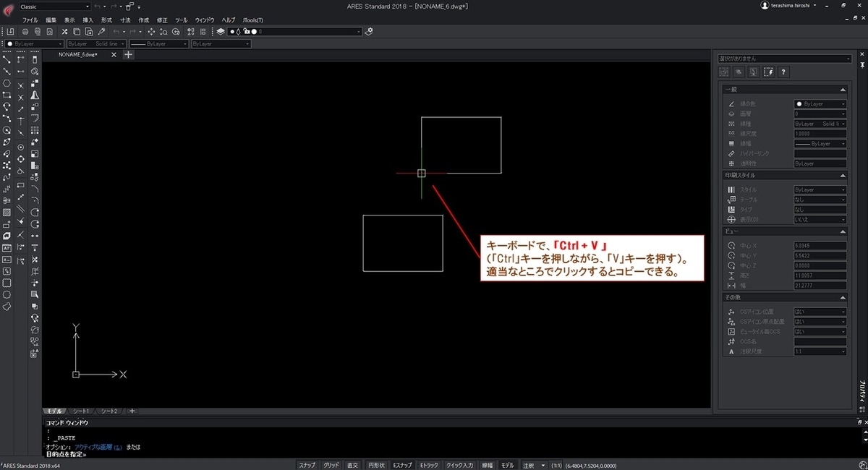The height and width of the screenshot is (470, 868).
Task: Select the Rectangle tool in draw toolbar
Action: tap(7, 95)
